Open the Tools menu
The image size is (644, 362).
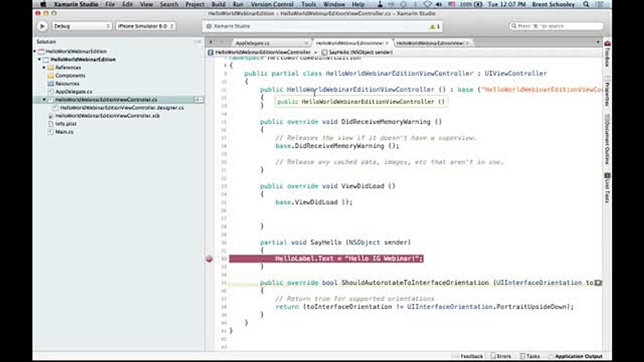tap(308, 4)
